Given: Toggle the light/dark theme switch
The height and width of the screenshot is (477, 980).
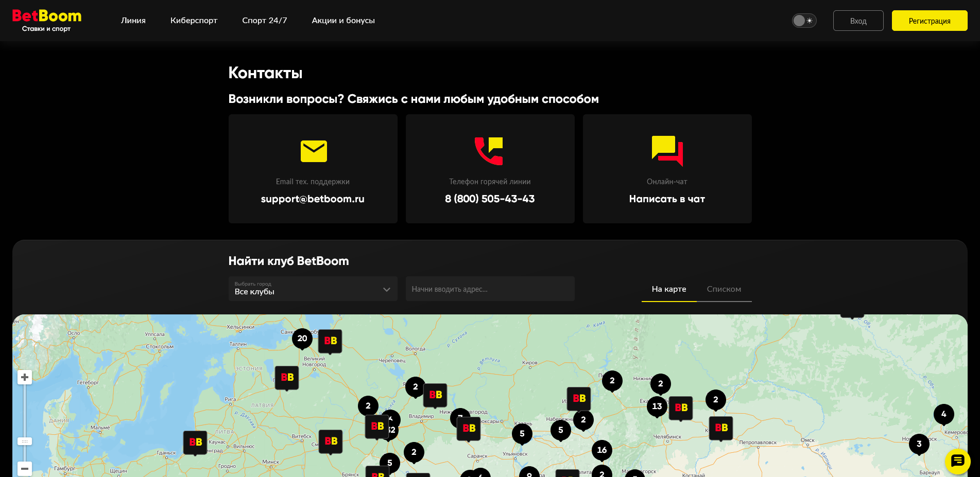Looking at the screenshot, I should tap(804, 21).
